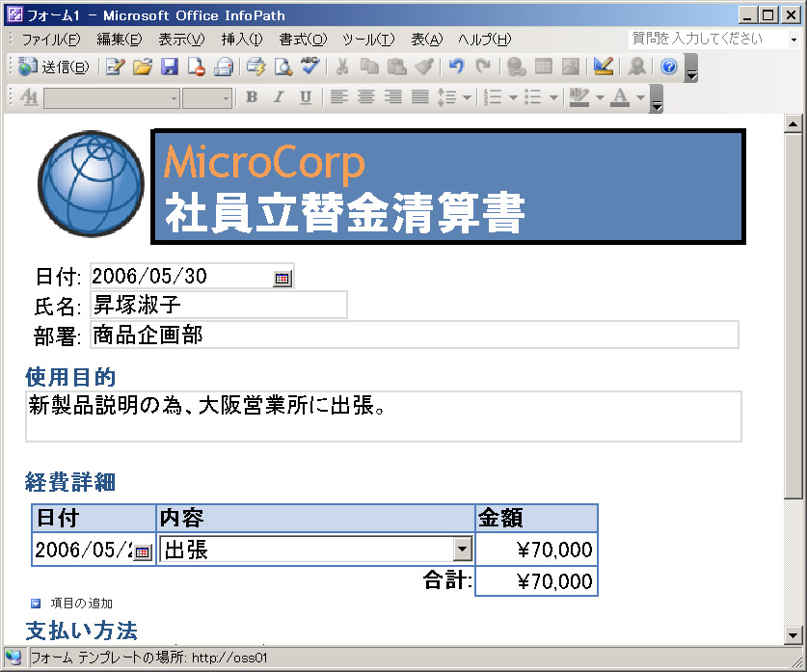Screen dimensions: 807x672
Task: Send form to mail recipient icon
Action: click(x=224, y=67)
